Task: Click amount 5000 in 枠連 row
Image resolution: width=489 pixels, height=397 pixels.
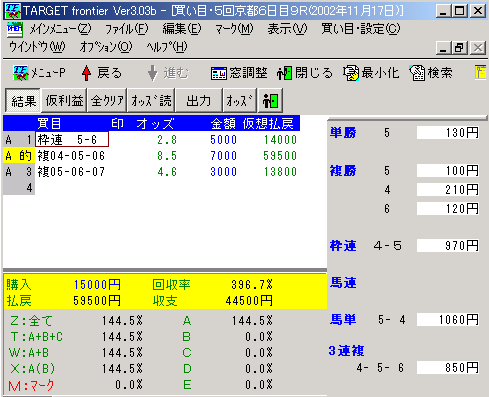Action: (223, 140)
